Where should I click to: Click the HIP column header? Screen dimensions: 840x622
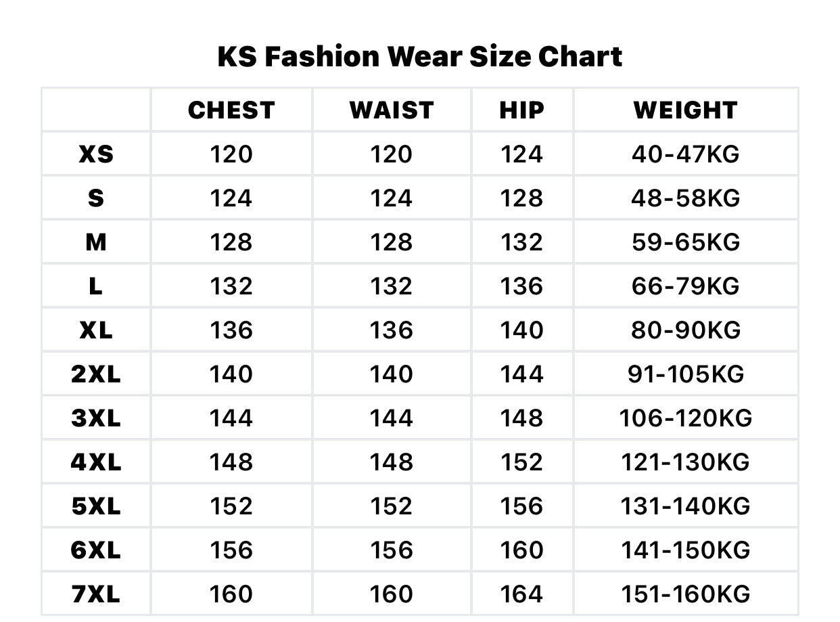pyautogui.click(x=521, y=110)
